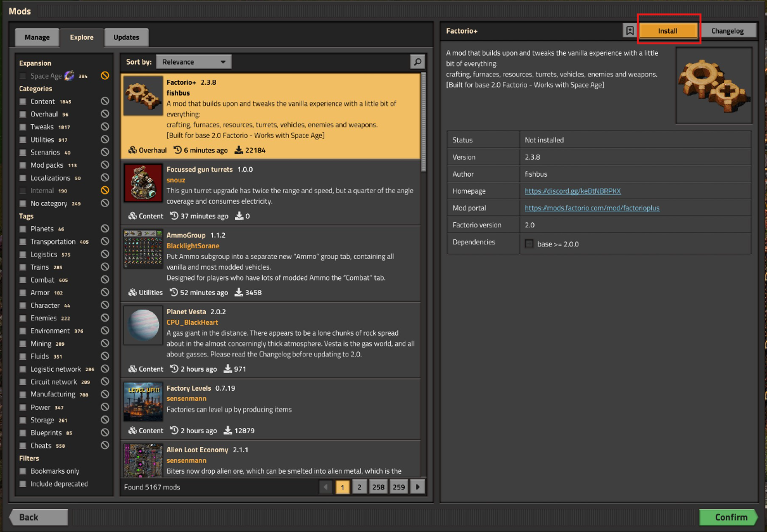Screen dimensions: 767x532
Task: Exclude the Armor tag filter icon
Action: [105, 293]
